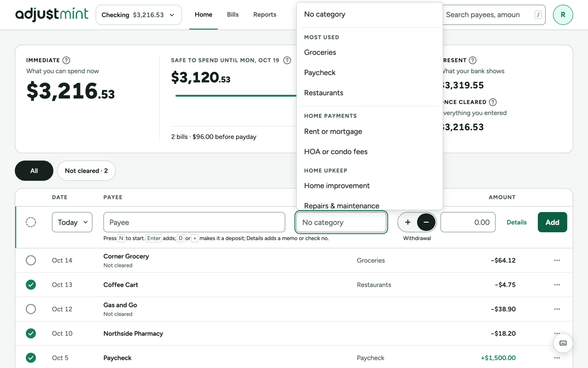Show help for Immediate balance
This screenshot has width=588, height=368.
[x=66, y=60]
